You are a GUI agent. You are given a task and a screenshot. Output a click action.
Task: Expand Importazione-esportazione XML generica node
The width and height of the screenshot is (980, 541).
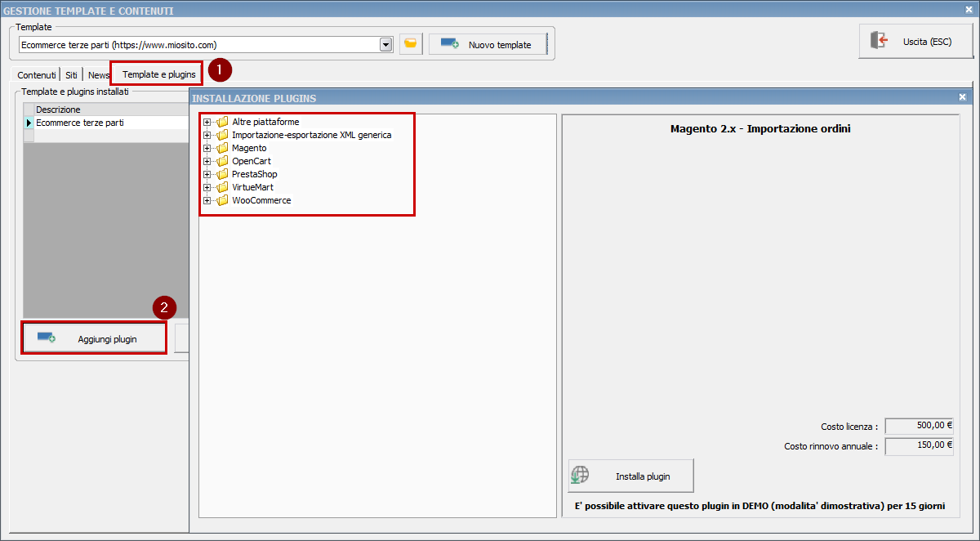tap(207, 135)
